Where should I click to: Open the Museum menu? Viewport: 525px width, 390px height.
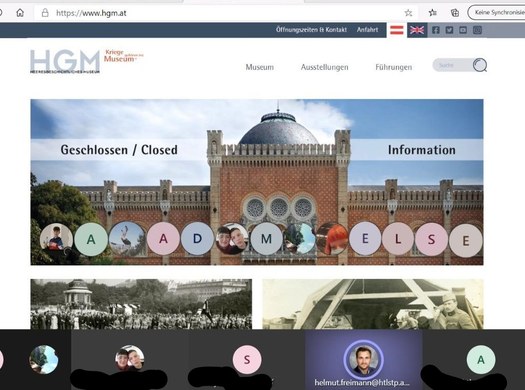coord(259,67)
